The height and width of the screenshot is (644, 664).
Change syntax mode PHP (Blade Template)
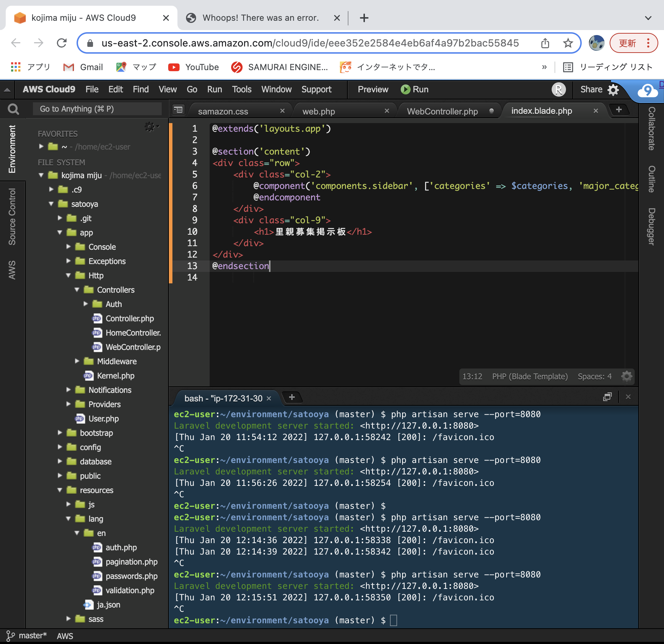(x=530, y=376)
